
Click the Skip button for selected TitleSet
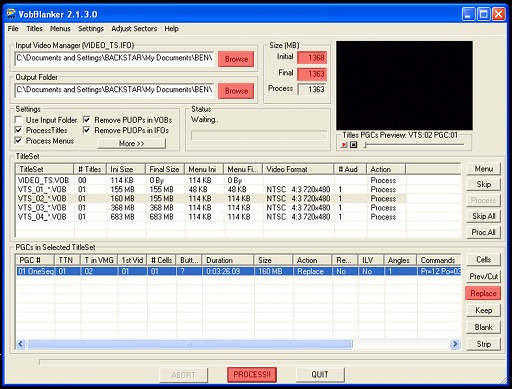tap(483, 184)
